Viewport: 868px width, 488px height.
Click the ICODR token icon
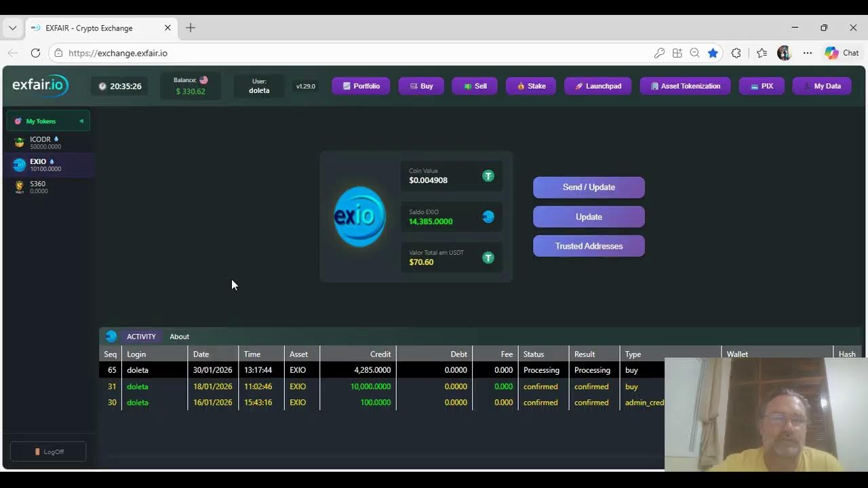coord(19,142)
